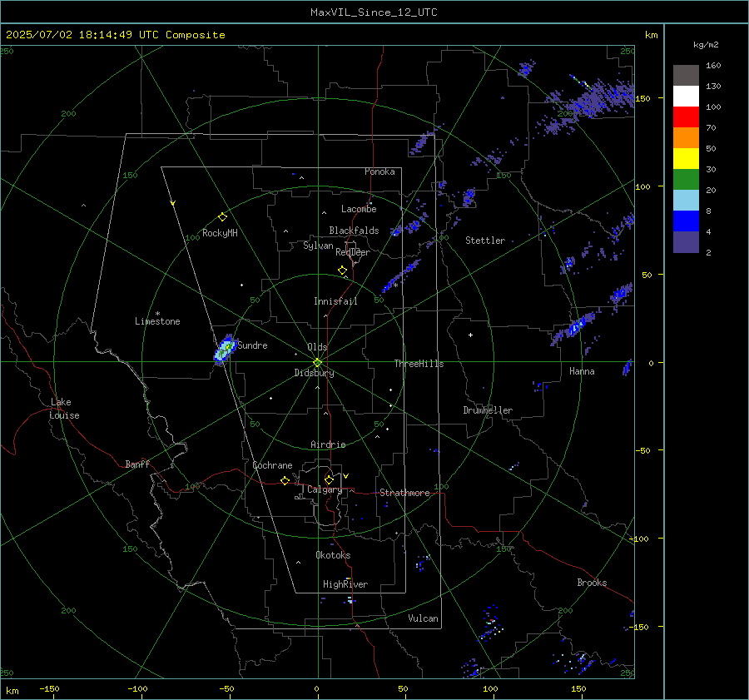Click the yellow V marker east of Calgary

346,476
